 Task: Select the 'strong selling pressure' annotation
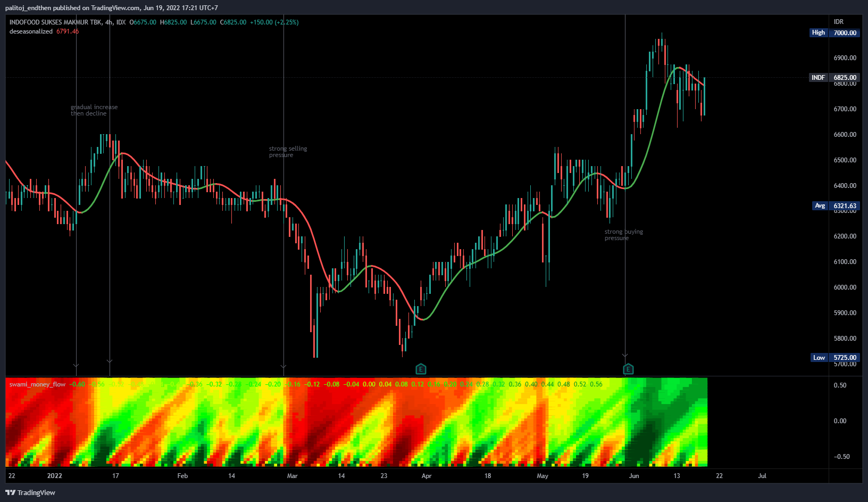(x=288, y=152)
